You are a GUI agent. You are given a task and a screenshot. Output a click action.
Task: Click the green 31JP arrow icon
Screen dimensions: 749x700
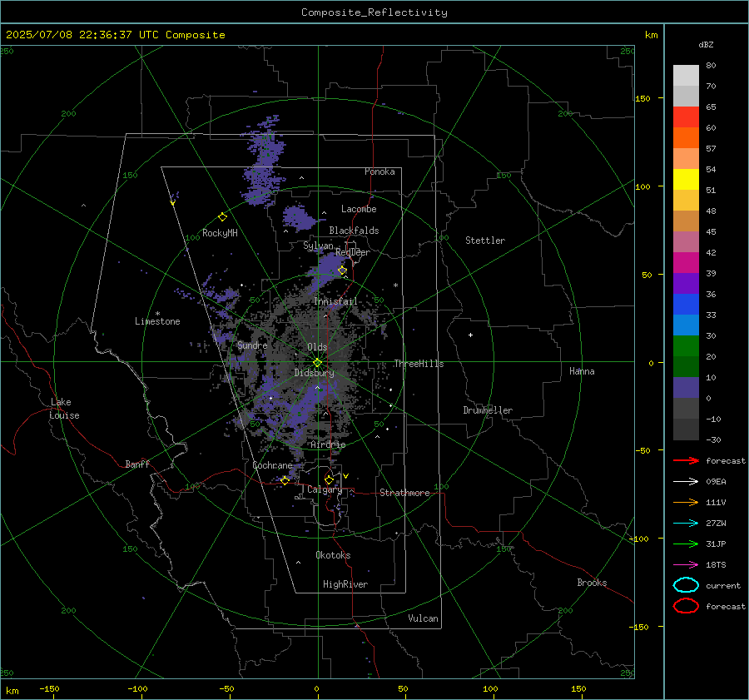686,544
